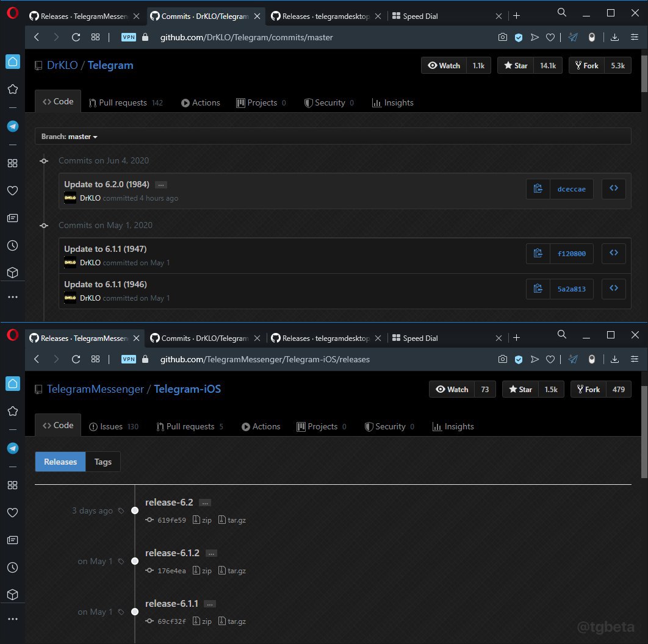Image resolution: width=648 pixels, height=644 pixels.
Task: Open DrKLO owner link in repo title
Action: [62, 65]
